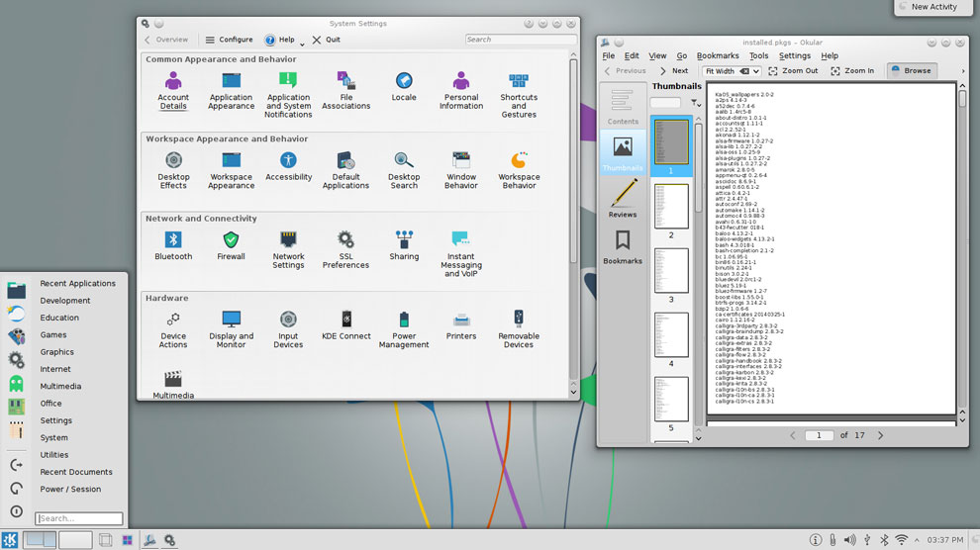Open Okular Bookmarks menu
The width and height of the screenshot is (980, 550).
718,55
